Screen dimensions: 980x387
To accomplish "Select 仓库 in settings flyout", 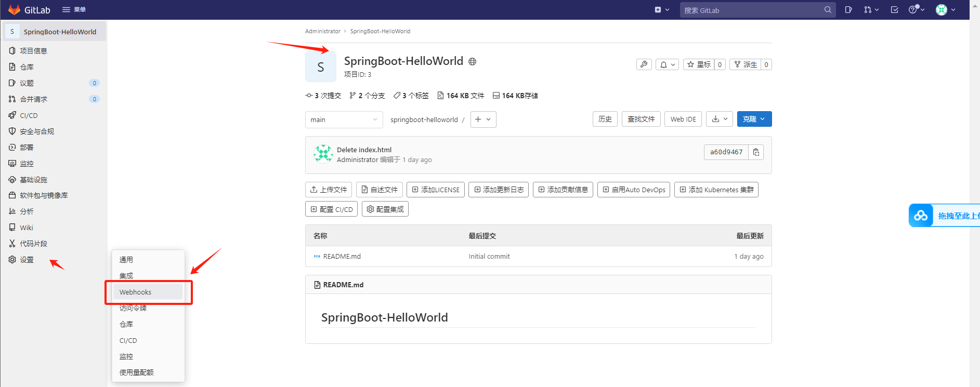I will coord(148,324).
